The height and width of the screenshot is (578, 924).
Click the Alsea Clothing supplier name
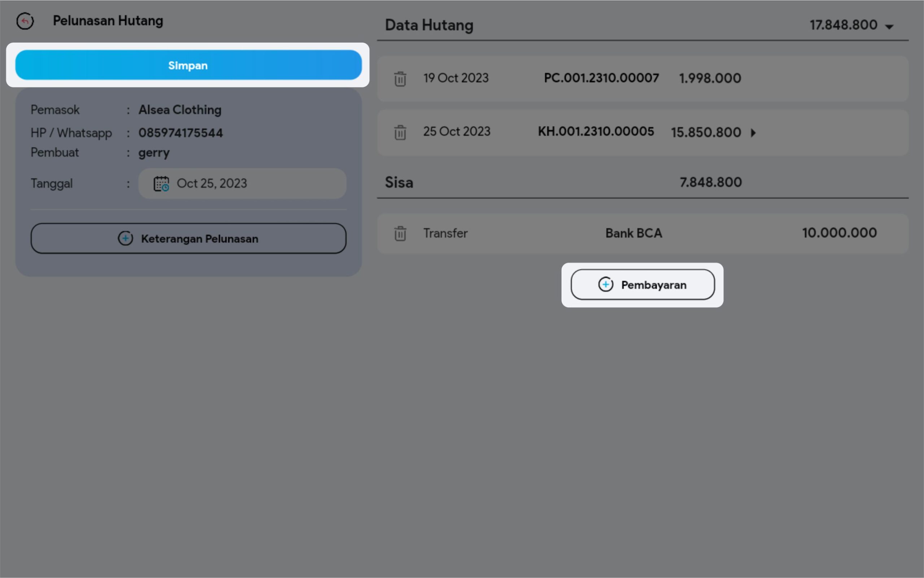coord(180,110)
